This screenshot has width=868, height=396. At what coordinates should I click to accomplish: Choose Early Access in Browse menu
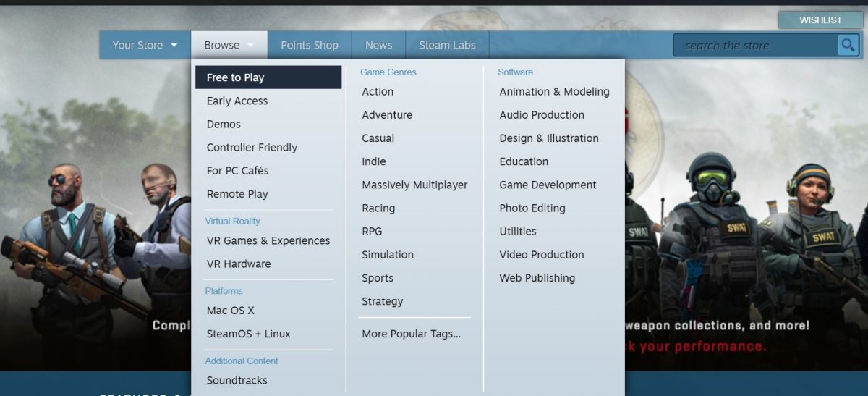click(x=237, y=101)
